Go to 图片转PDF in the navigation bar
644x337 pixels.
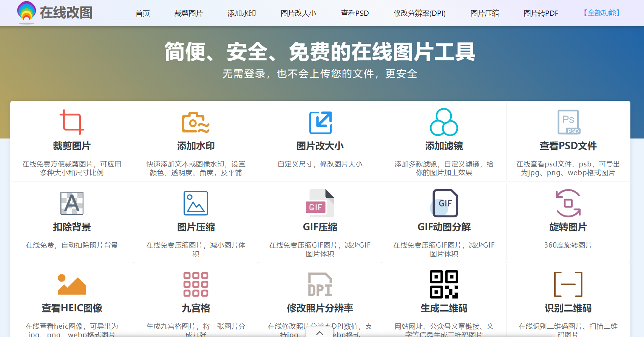[541, 13]
